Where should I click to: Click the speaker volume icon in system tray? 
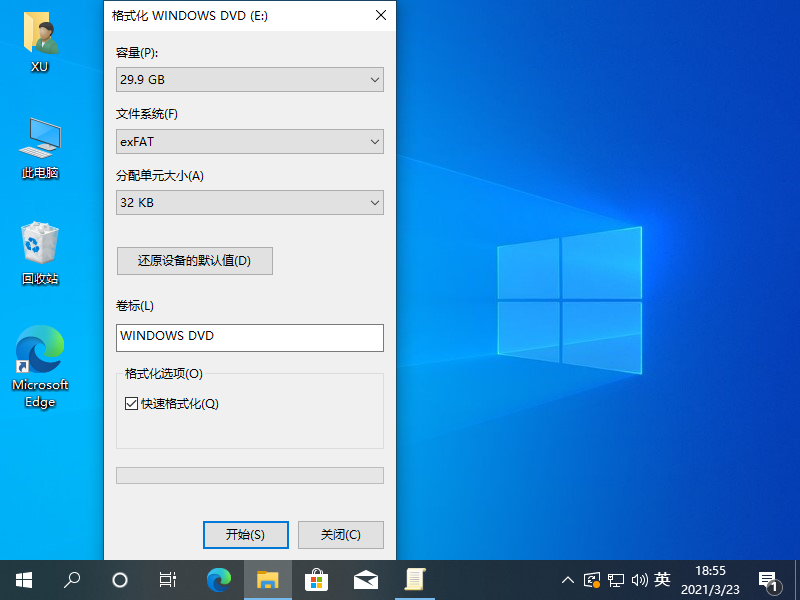(639, 579)
